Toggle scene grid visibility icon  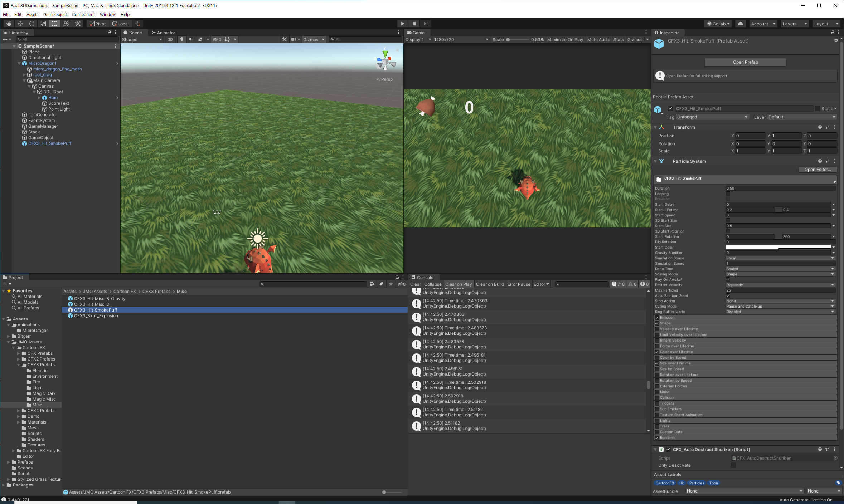227,39
